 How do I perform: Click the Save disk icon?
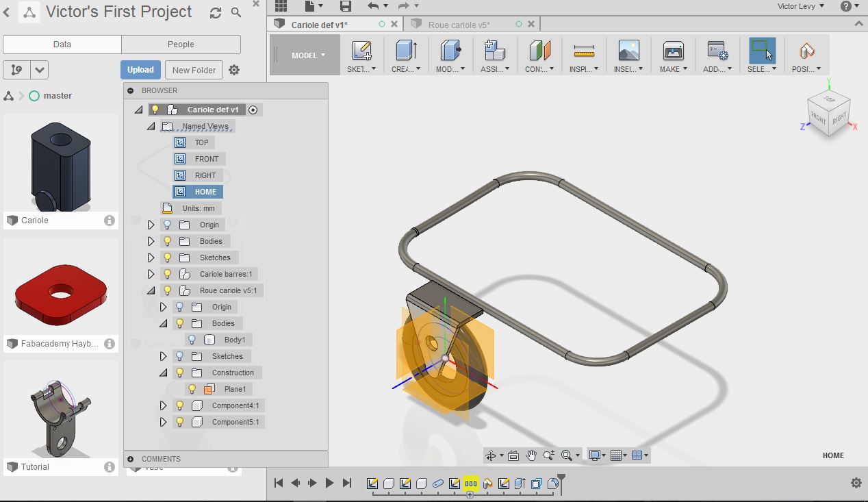point(346,6)
